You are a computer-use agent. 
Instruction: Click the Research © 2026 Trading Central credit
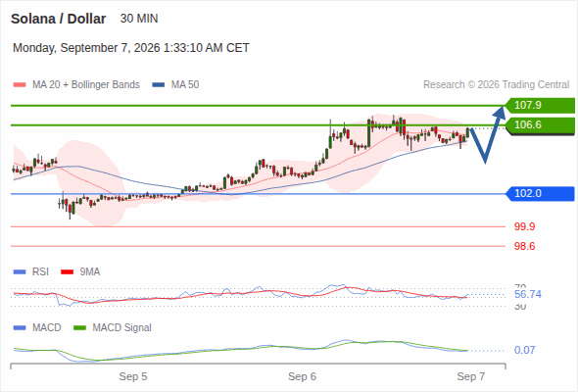point(496,85)
